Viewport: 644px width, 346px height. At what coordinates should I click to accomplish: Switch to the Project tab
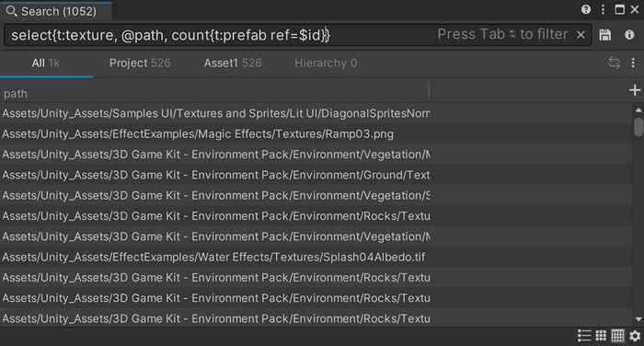[140, 63]
